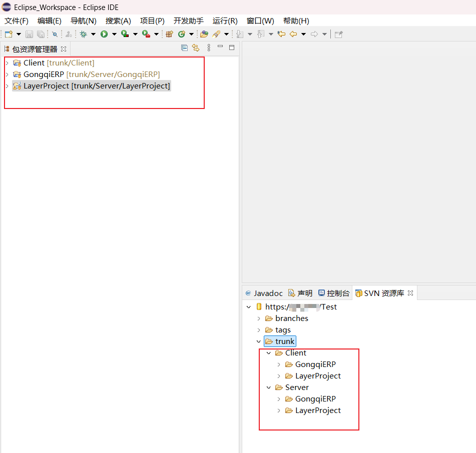Click the Next Annotation toolbar icon
The height and width of the screenshot is (453, 476).
[240, 34]
